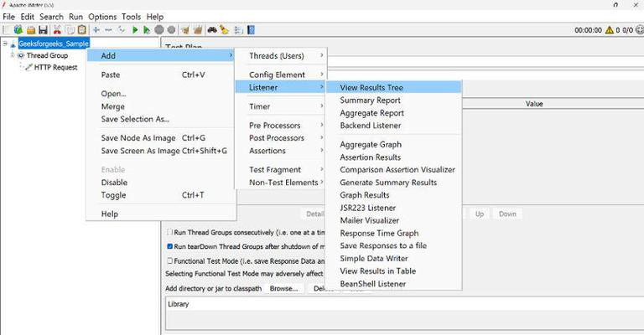Screen dimensions: 644x335
Task: Click the Expand All plus icon
Action: click(x=96, y=29)
